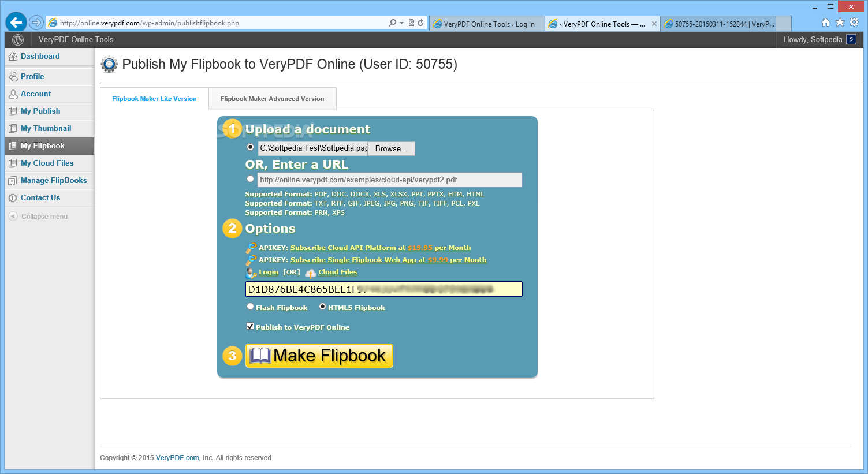Click the compatibility view icon in address bar
Screen dimensions: 868x474
[411, 23]
